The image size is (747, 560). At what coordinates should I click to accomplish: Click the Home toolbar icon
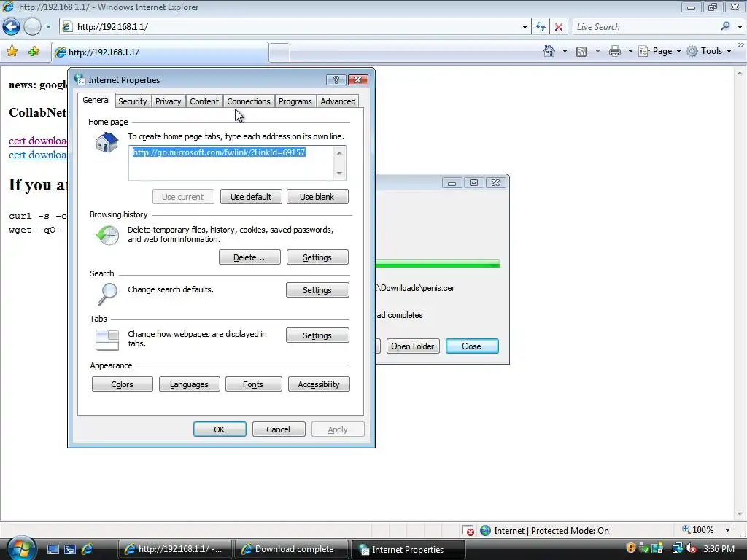click(x=549, y=51)
